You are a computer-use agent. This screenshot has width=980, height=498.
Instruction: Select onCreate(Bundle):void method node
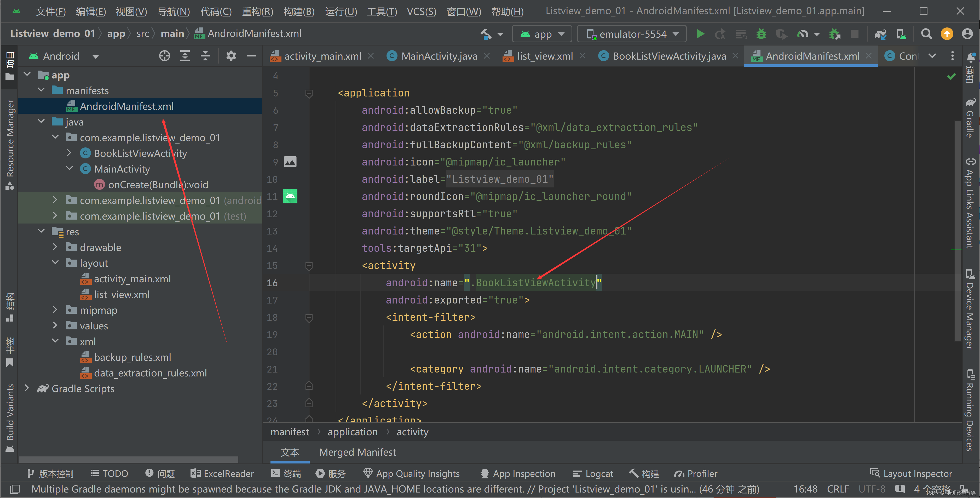[x=158, y=185]
